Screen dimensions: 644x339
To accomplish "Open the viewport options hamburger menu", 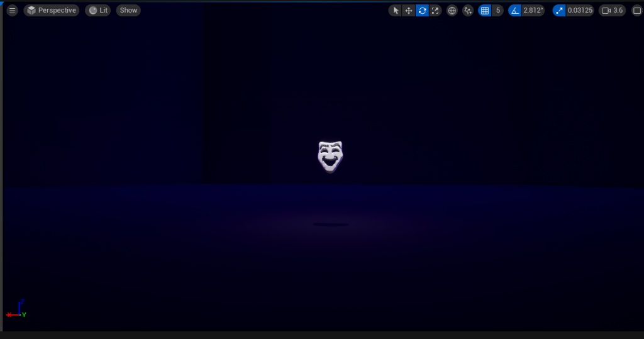I will [12, 10].
